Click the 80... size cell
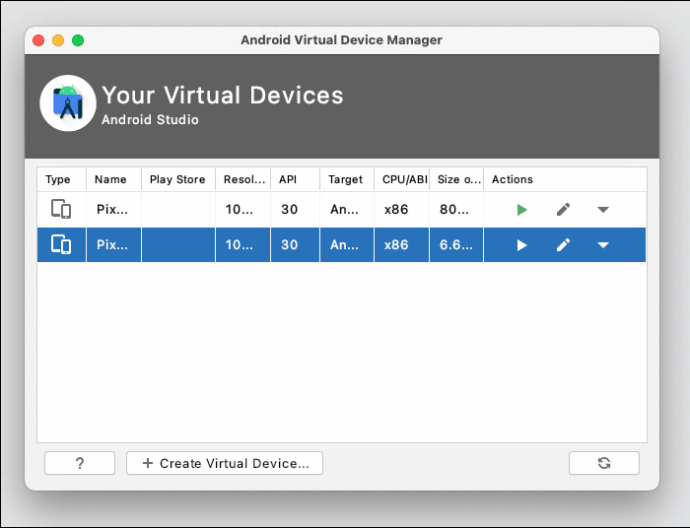 [456, 209]
